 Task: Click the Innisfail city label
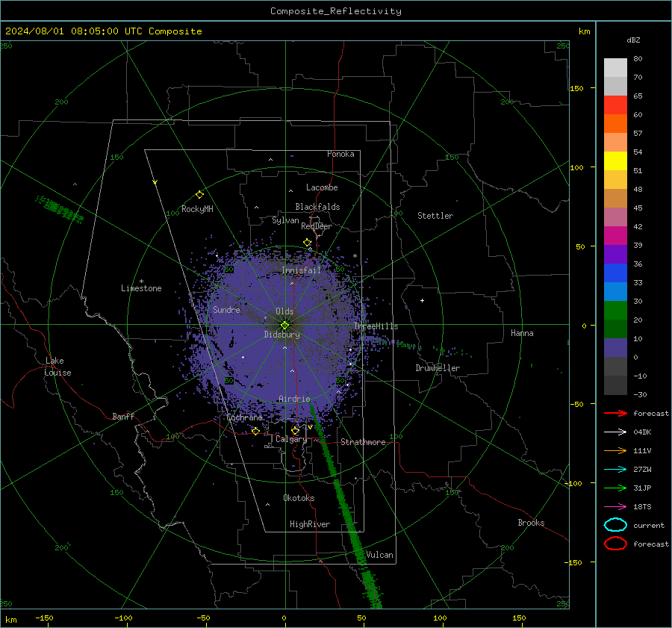(301, 270)
